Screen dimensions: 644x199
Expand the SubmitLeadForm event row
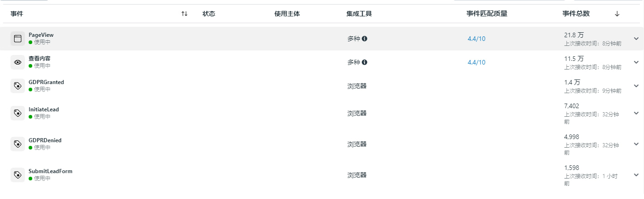click(x=636, y=175)
